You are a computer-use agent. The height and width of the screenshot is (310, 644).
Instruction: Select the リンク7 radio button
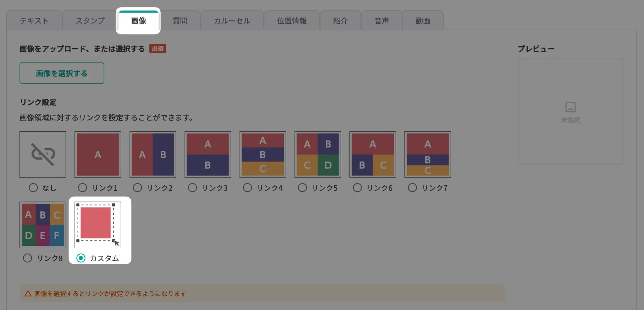point(412,188)
